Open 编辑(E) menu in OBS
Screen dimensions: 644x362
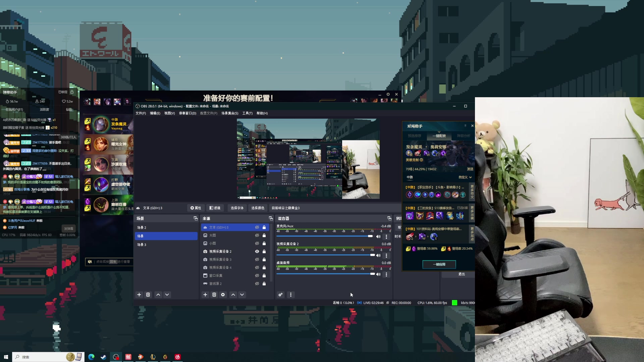(155, 113)
